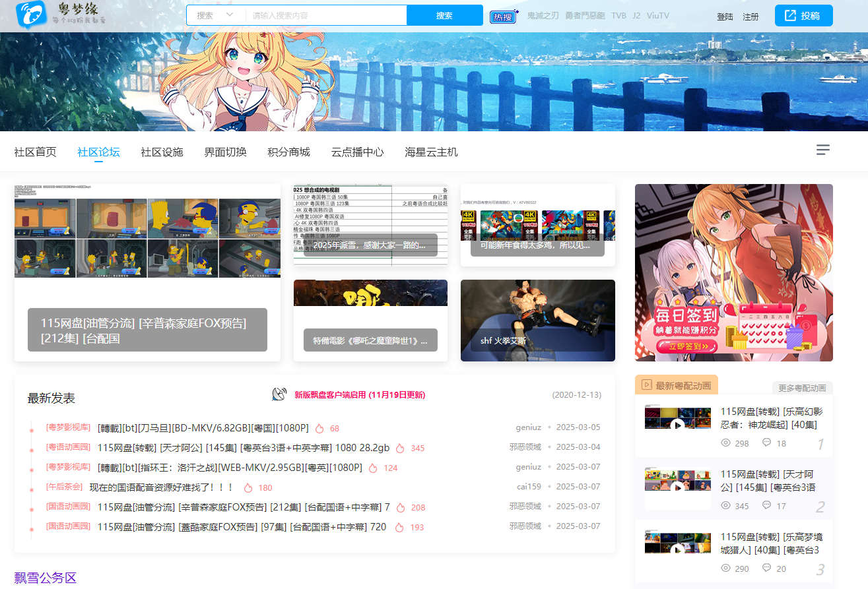Open the 飘雪公务区 section heading
Viewport: 868px width, 589px height.
click(46, 578)
